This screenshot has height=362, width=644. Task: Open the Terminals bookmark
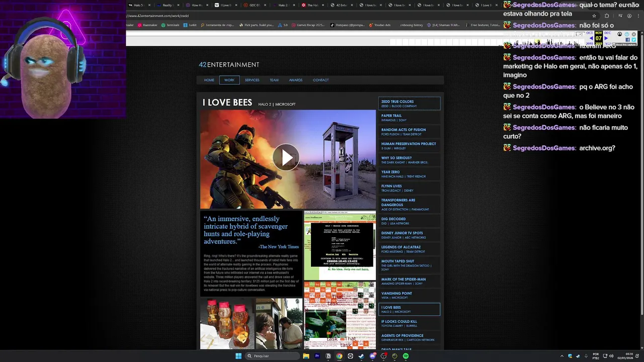click(170, 25)
